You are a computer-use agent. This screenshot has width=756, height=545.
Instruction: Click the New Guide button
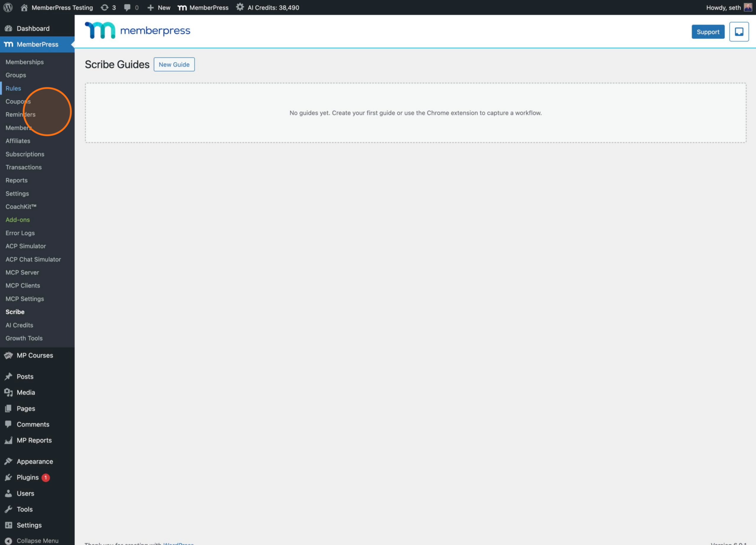point(174,64)
